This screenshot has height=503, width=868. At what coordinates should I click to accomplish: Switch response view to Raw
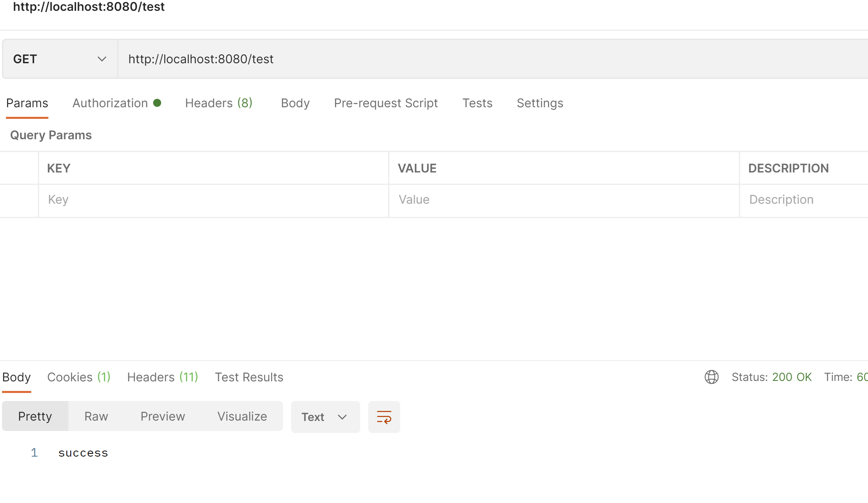96,417
